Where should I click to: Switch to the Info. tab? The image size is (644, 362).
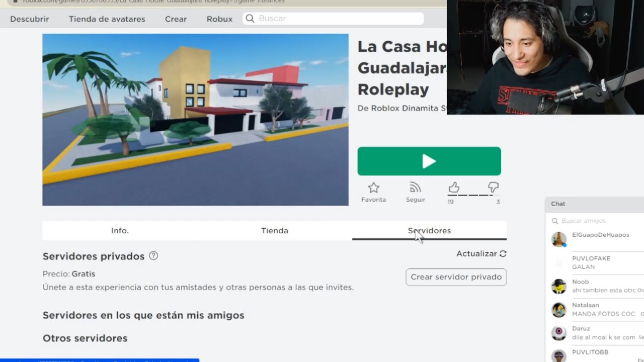tap(120, 231)
